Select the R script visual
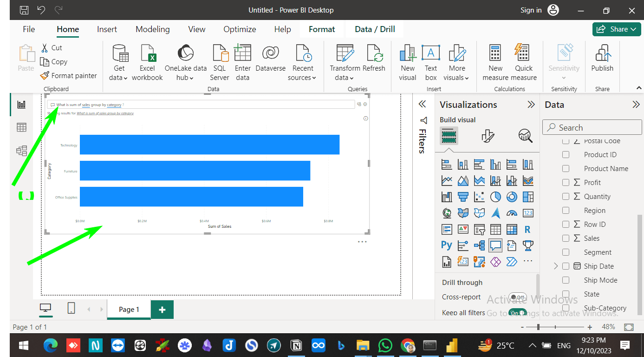Image resolution: width=644 pixels, height=357 pixels. coord(528,229)
